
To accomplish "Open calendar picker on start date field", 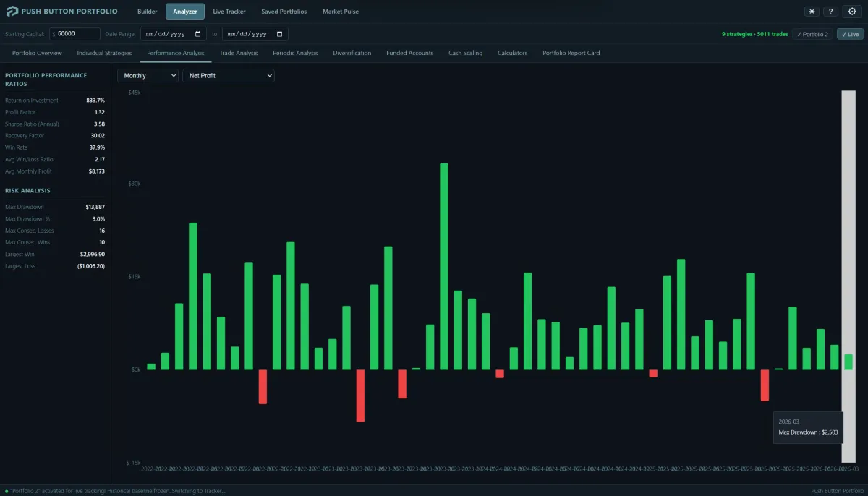I will 198,34.
